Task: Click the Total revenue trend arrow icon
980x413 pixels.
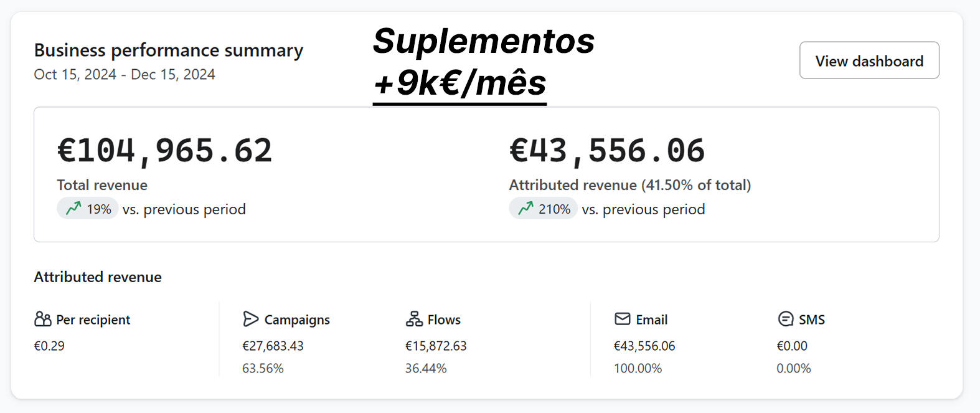Action: coord(73,208)
